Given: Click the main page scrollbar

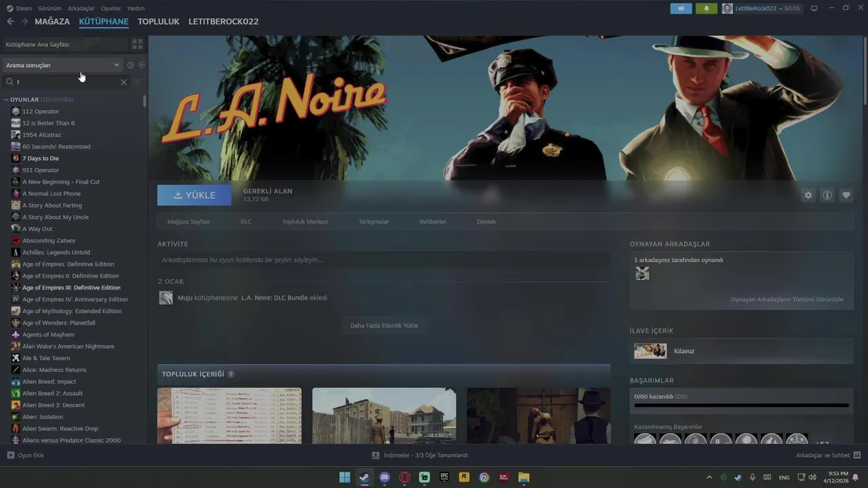Looking at the screenshot, I should [x=865, y=71].
